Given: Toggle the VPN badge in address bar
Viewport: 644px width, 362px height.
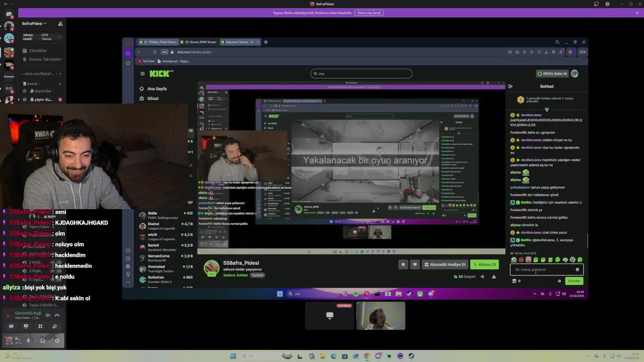Looking at the screenshot, I should pos(165,52).
